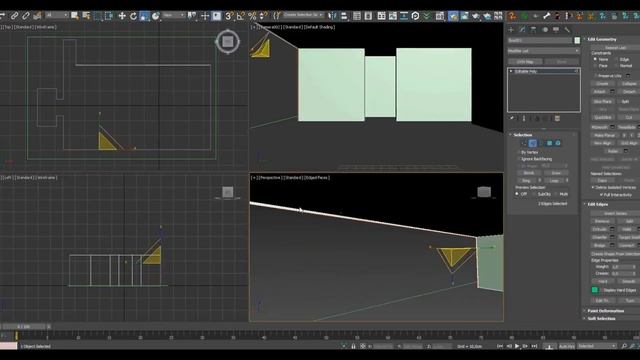Open the selection filter All dropdown
The image size is (640, 360).
coord(57,16)
